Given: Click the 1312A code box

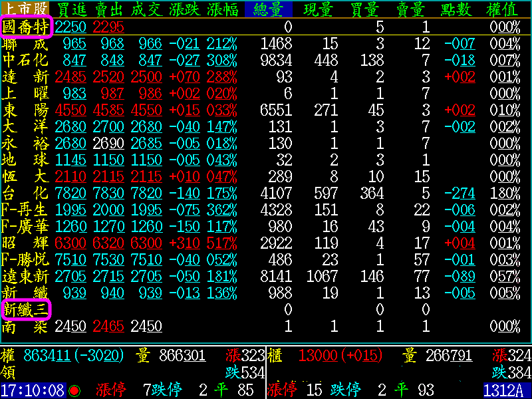Looking at the screenshot, I should point(507,390).
